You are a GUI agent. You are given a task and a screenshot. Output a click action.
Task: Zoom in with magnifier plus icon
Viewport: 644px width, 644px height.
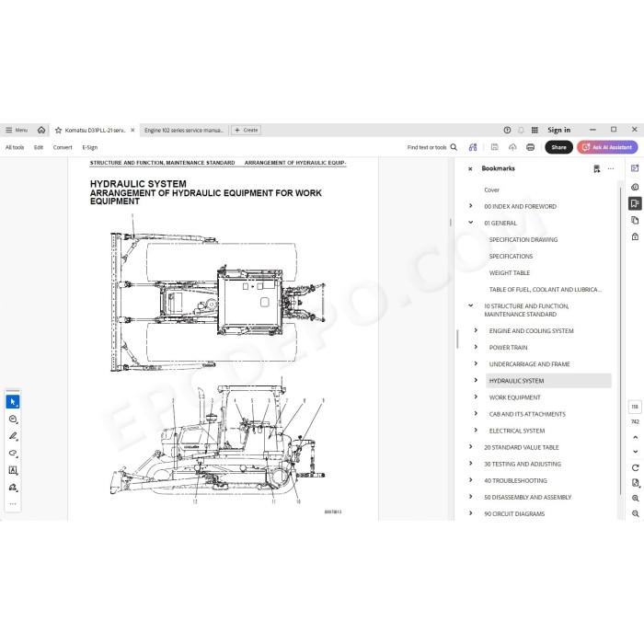point(636,499)
